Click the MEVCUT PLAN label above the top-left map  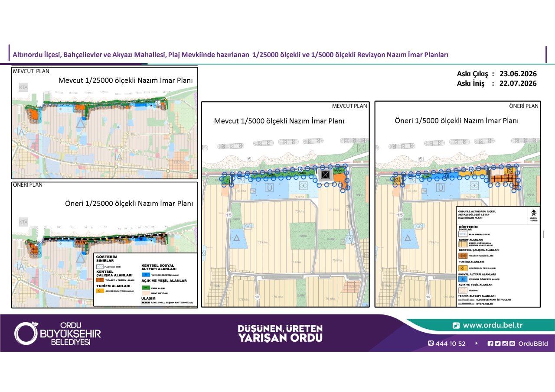(x=31, y=71)
